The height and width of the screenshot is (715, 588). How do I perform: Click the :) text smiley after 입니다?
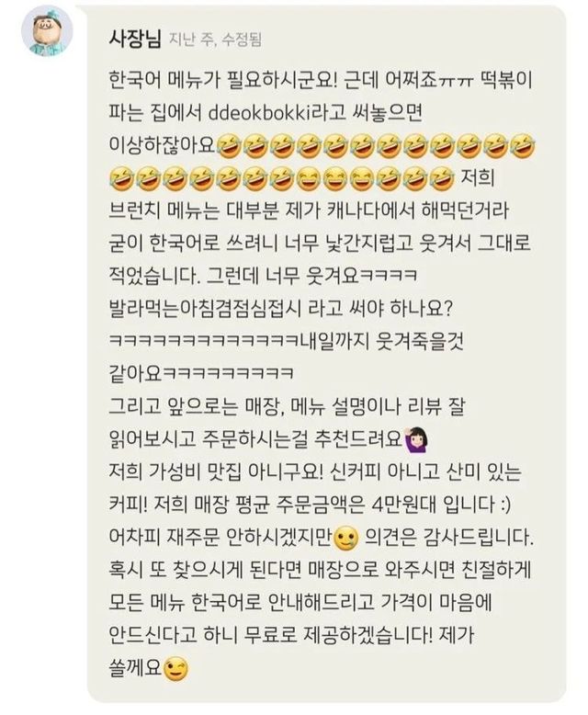pyautogui.click(x=503, y=505)
